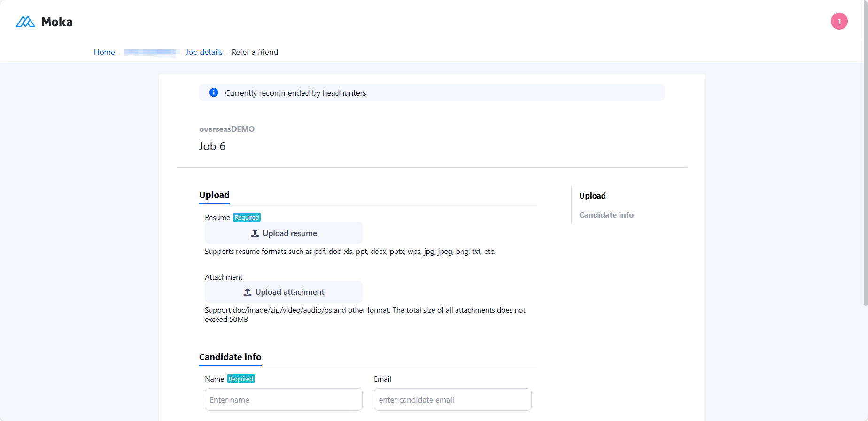
Task: Click the blue info icon in banner
Action: (x=214, y=92)
